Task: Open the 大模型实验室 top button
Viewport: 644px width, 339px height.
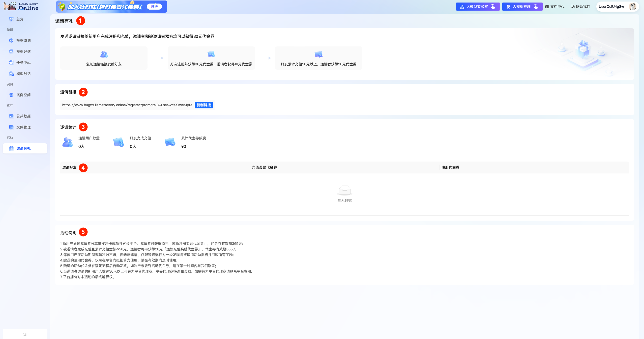Action: pyautogui.click(x=477, y=7)
